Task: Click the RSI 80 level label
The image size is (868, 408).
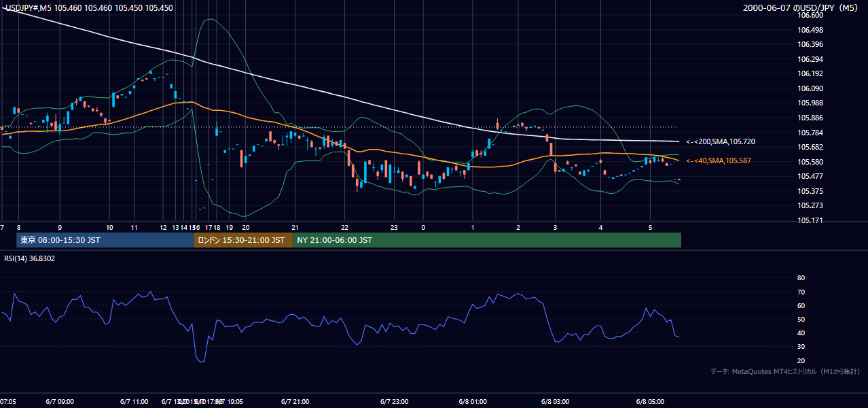Action: 801,278
